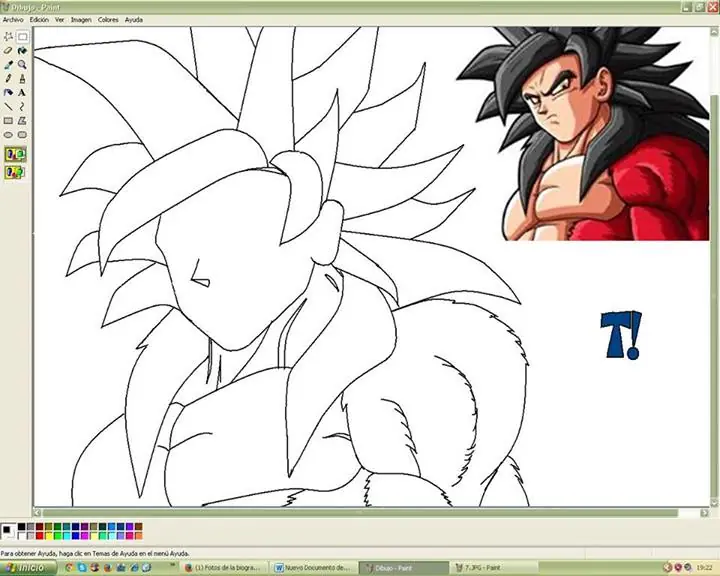Select the Free-Form Select tool
Image resolution: width=720 pixels, height=576 pixels.
[x=8, y=37]
